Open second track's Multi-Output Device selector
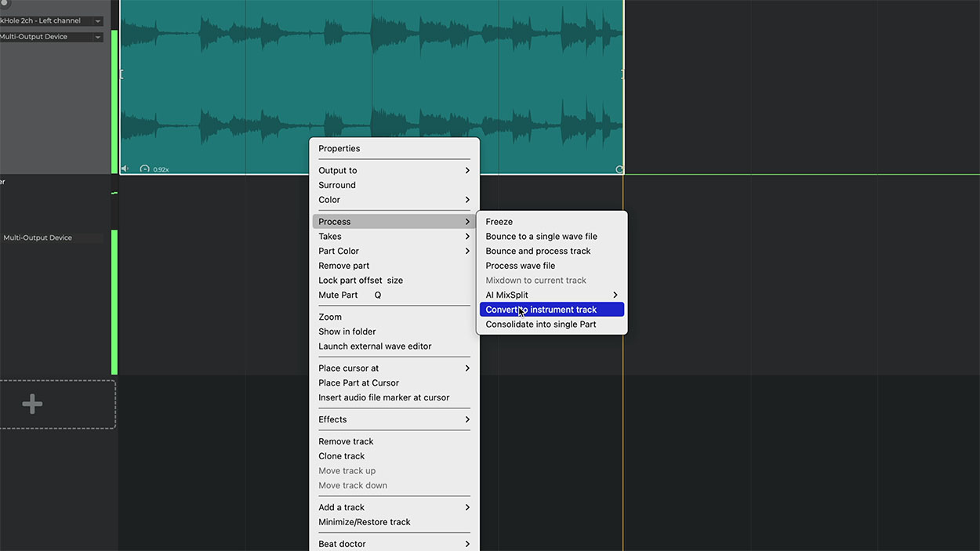The width and height of the screenshot is (980, 551). tap(52, 237)
